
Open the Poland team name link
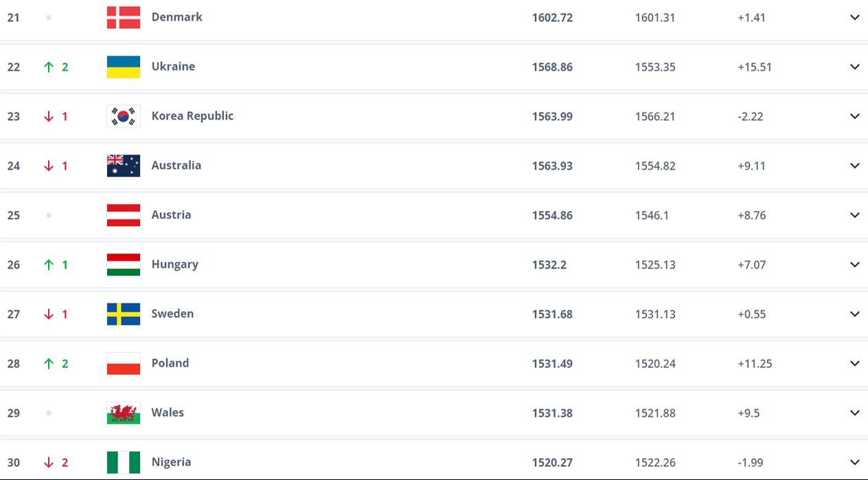coord(170,363)
